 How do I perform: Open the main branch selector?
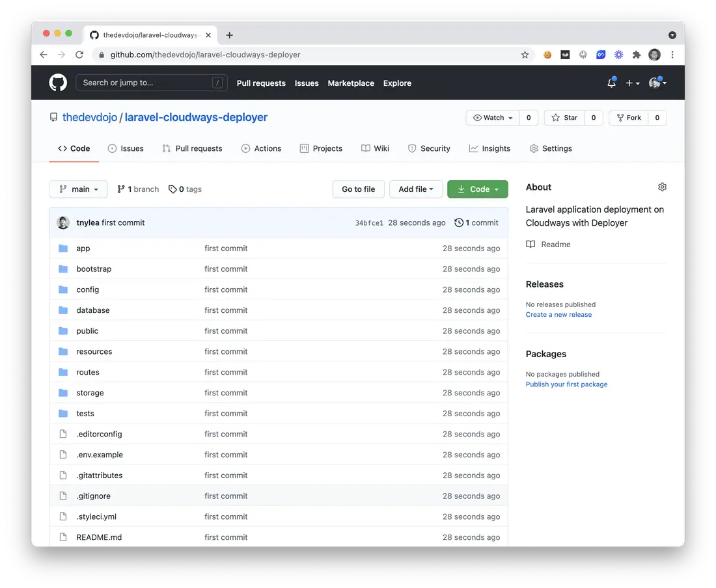pyautogui.click(x=79, y=189)
